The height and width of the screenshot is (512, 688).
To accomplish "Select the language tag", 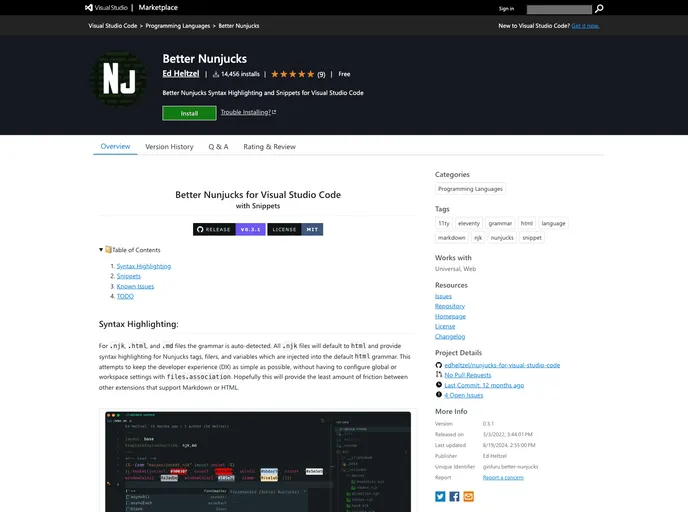I will pyautogui.click(x=553, y=223).
